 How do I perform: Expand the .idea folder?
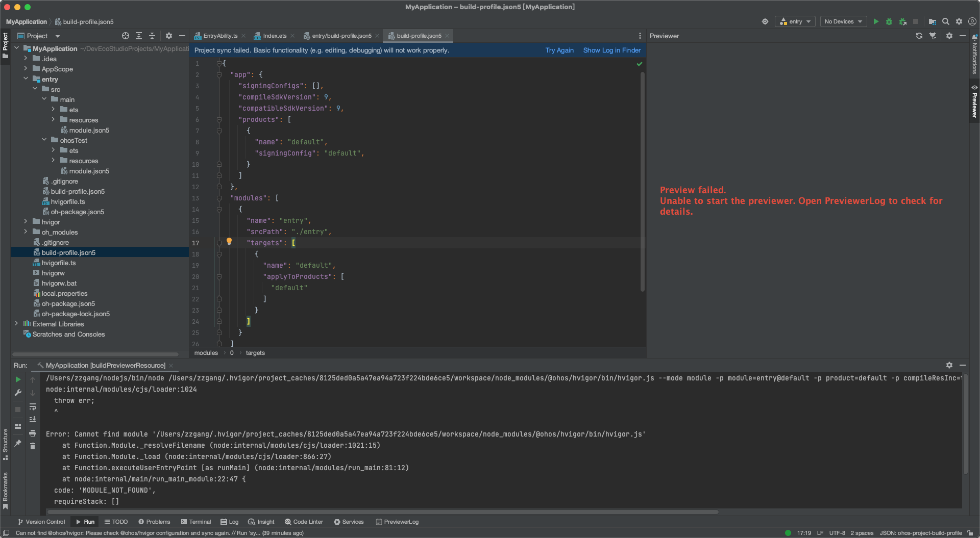coord(26,59)
